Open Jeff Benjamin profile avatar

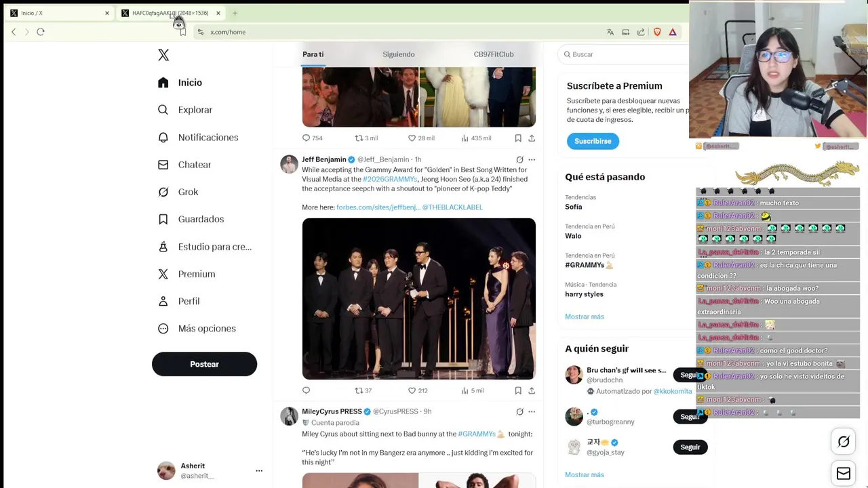click(290, 164)
